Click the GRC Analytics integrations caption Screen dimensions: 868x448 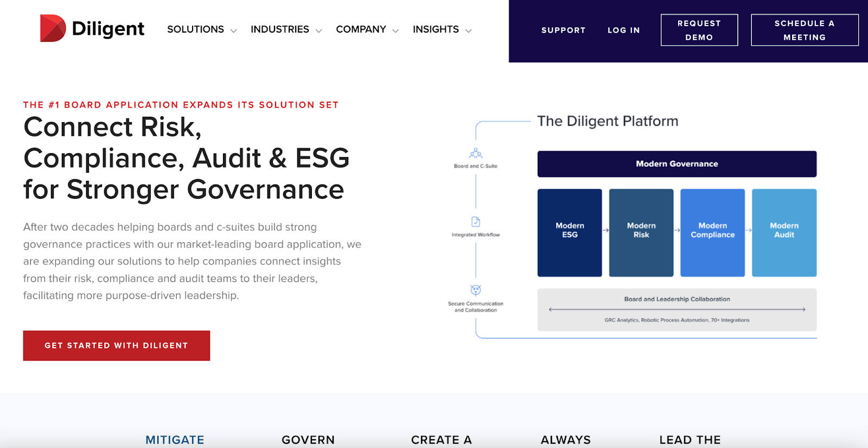coord(677,320)
